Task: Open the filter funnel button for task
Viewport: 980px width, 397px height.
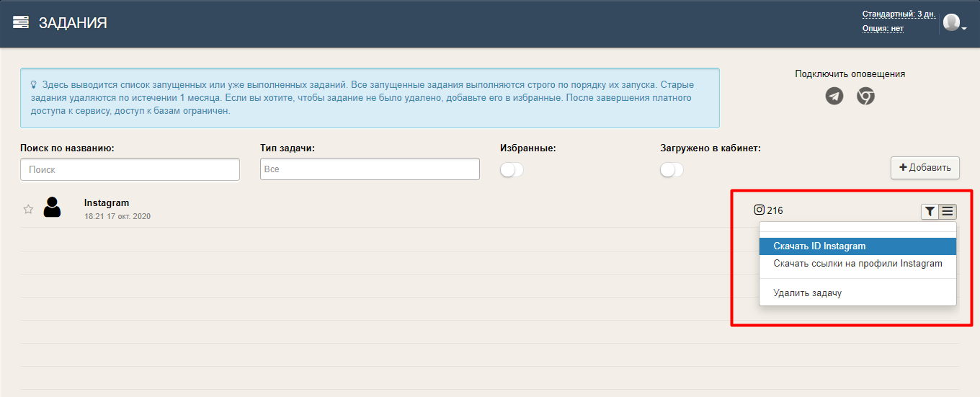Action: (930, 211)
